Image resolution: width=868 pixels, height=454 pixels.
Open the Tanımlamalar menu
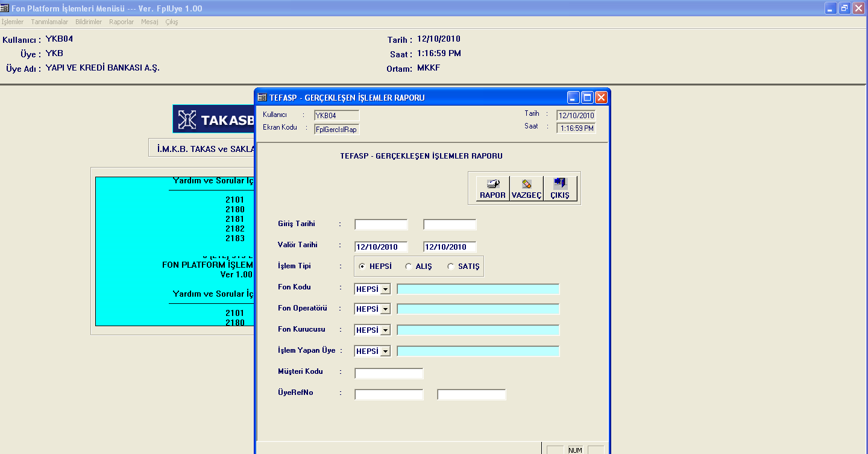click(49, 22)
